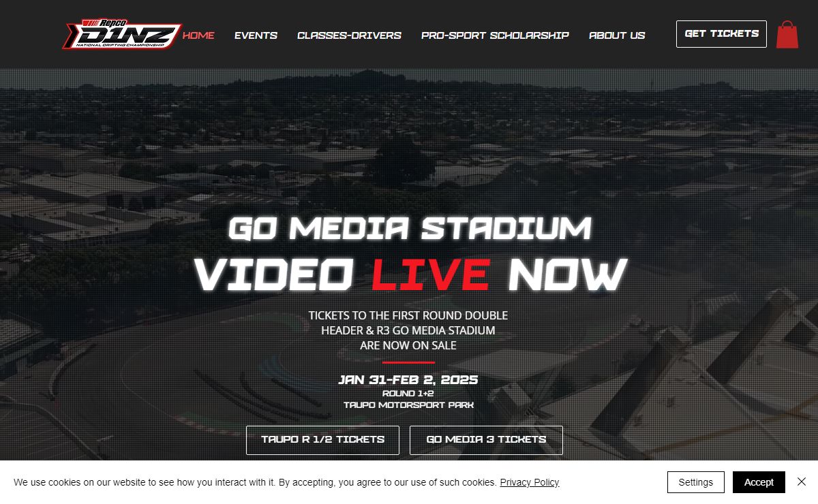Open cookie Settings
818x504 pixels.
coord(695,482)
